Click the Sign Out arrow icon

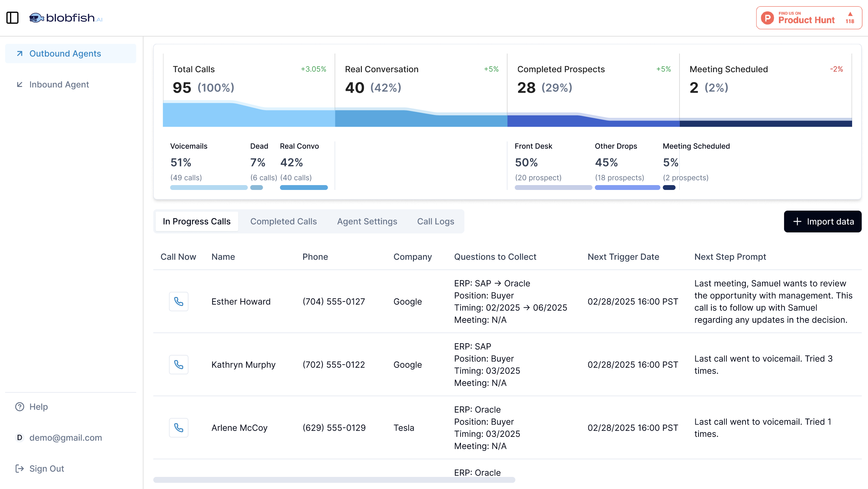pyautogui.click(x=20, y=469)
